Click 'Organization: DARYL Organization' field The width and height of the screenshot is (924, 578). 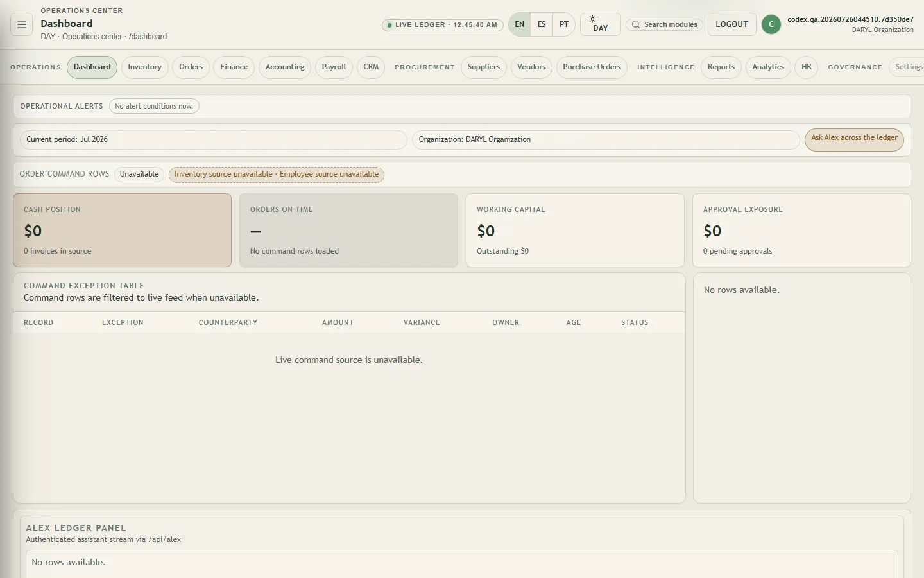pos(606,139)
